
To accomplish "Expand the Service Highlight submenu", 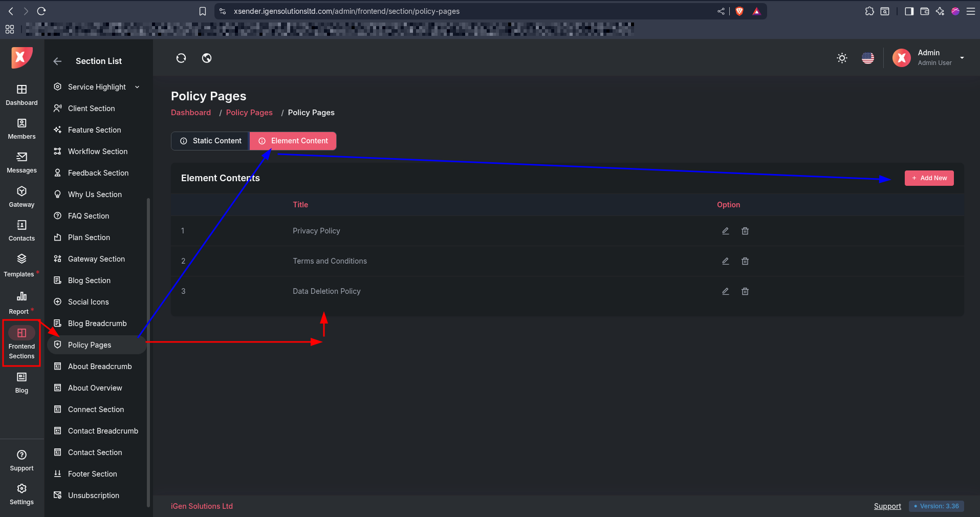I will [137, 87].
